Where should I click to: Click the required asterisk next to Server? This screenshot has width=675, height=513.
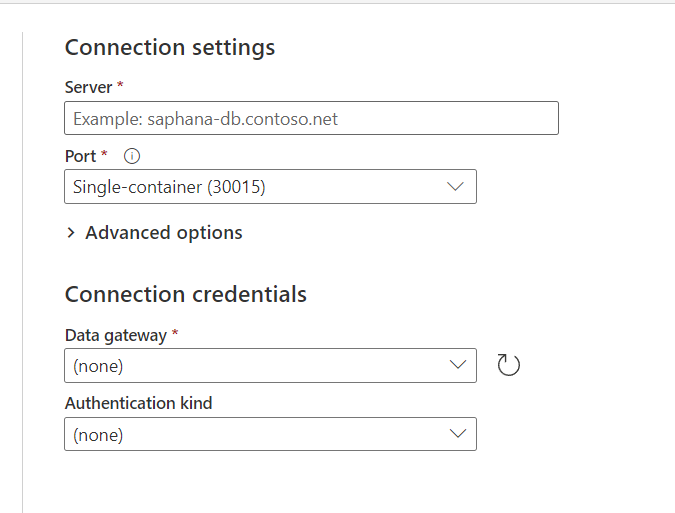[x=120, y=86]
